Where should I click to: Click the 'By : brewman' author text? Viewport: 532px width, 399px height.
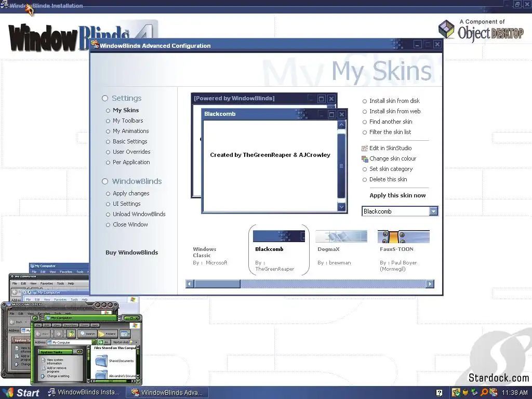[334, 263]
